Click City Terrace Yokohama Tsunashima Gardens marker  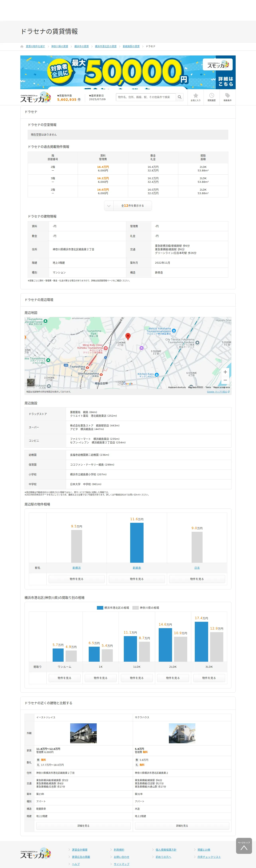pyautogui.click(x=197, y=343)
